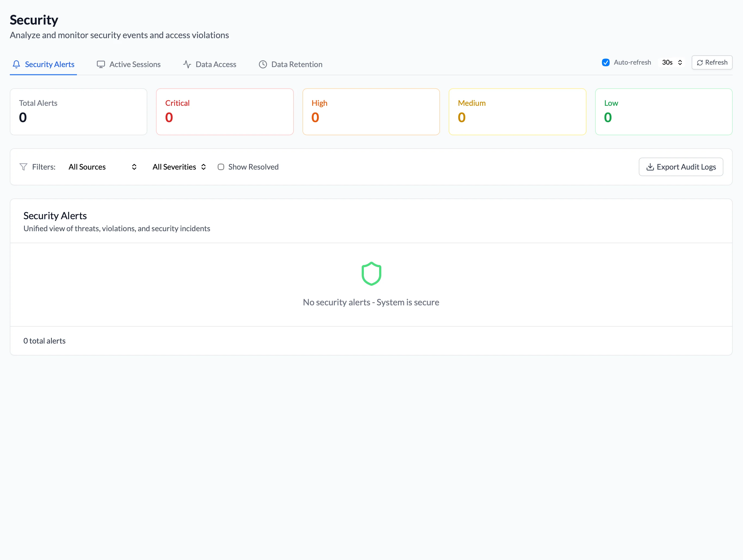
Task: Open the 30s auto-refresh interval selector
Action: tap(672, 62)
